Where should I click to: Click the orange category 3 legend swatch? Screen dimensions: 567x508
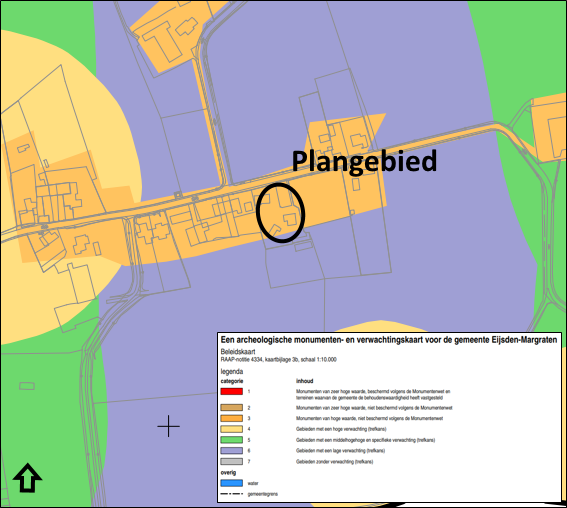point(231,418)
